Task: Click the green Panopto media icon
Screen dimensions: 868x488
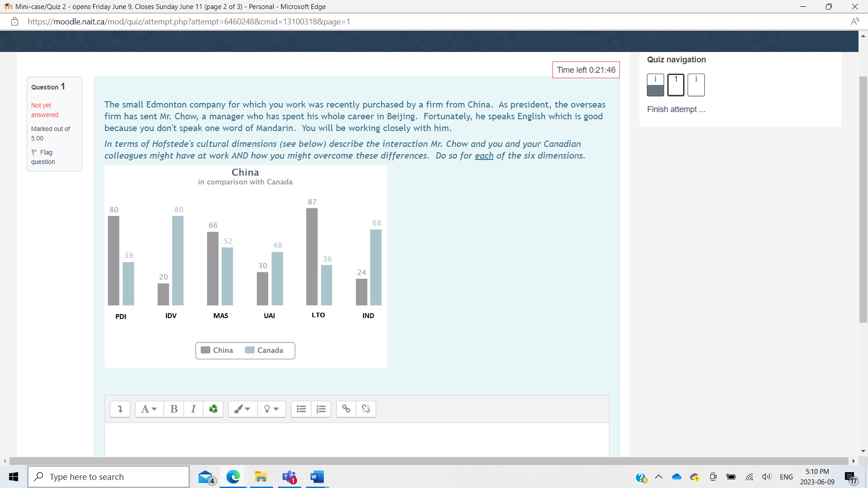Action: pyautogui.click(x=213, y=409)
